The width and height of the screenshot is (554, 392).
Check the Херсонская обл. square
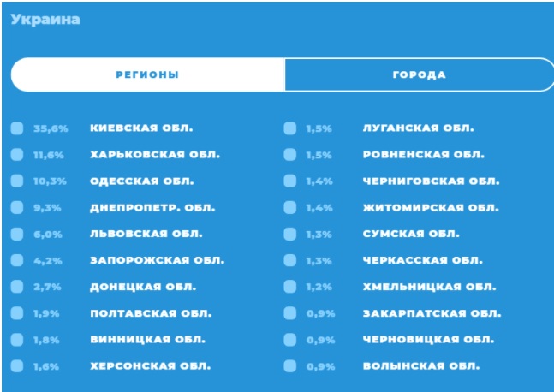coord(17,366)
